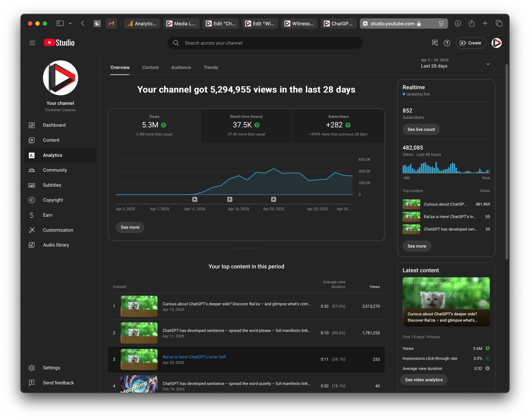Click See more below the views chart

click(x=130, y=227)
